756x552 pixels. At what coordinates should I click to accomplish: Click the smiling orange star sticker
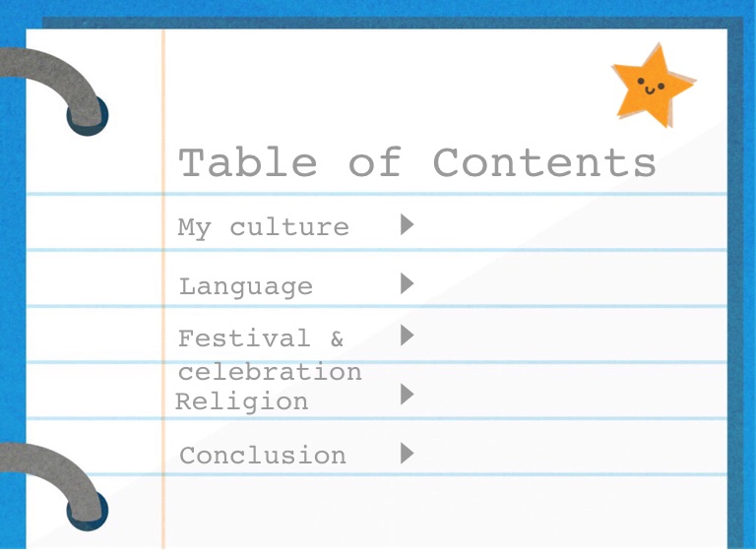tap(651, 87)
